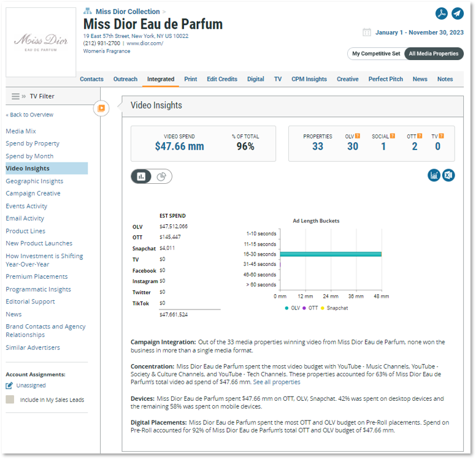
Task: Open Similar Advertisers in the sidebar
Action: [33, 347]
